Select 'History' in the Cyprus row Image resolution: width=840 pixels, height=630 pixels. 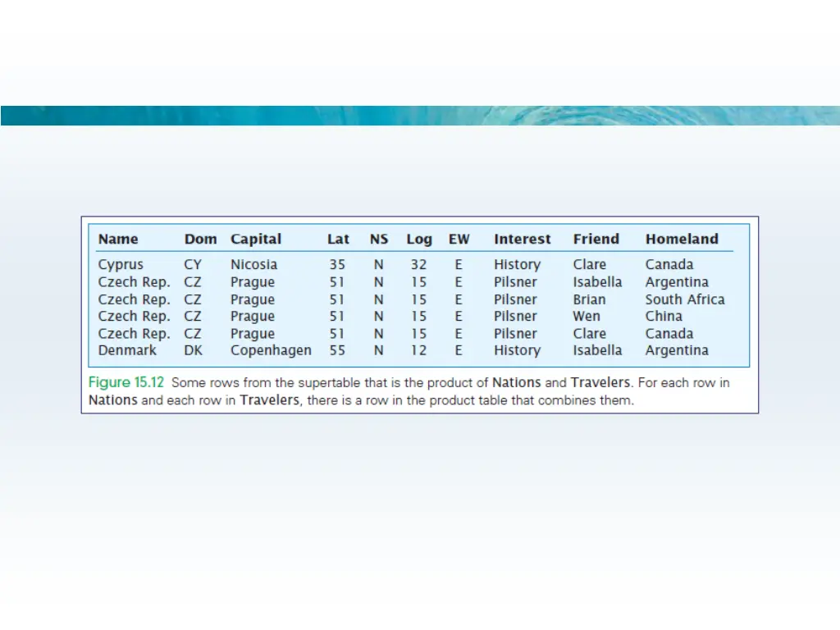click(517, 265)
